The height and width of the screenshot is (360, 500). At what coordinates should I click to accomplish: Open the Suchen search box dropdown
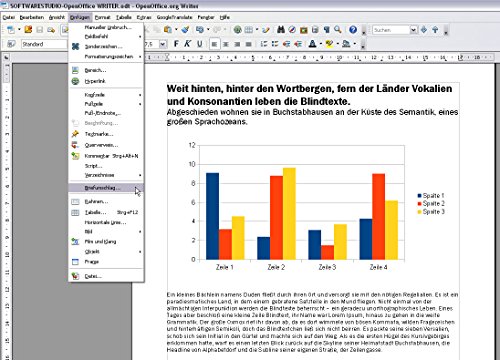(413, 30)
